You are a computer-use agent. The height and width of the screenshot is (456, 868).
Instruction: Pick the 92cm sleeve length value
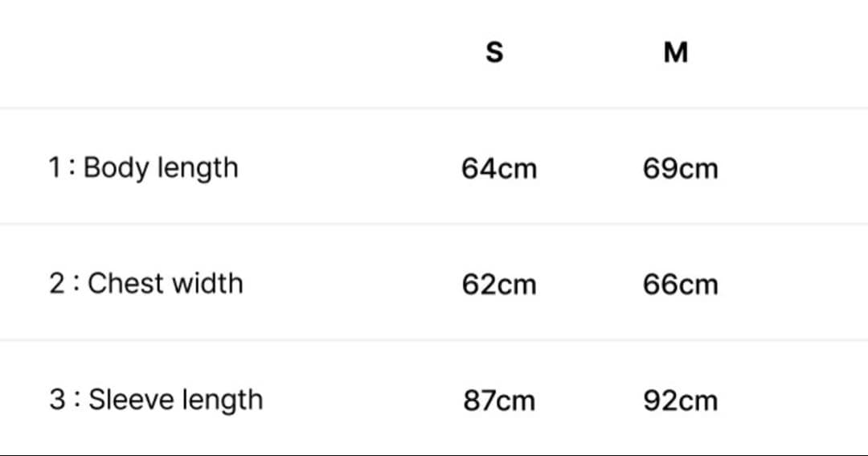[680, 401]
